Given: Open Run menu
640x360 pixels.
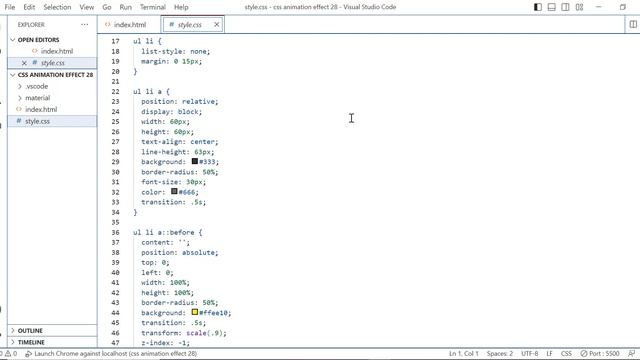Looking at the screenshot, I should (x=125, y=7).
